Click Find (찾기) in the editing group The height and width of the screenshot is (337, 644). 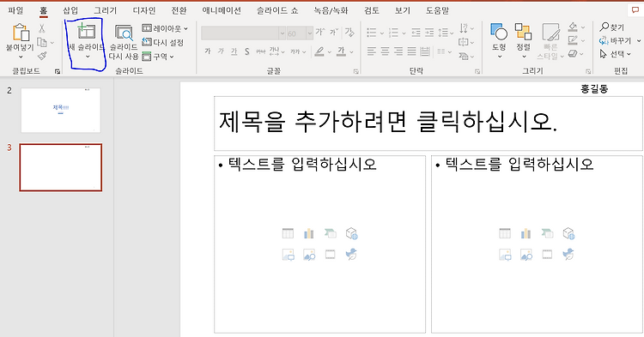pos(612,27)
